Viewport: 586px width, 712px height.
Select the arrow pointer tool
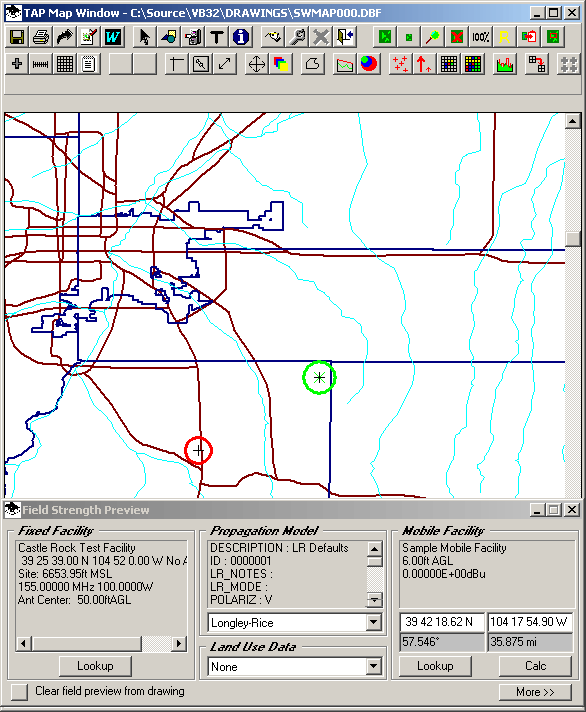(x=145, y=37)
